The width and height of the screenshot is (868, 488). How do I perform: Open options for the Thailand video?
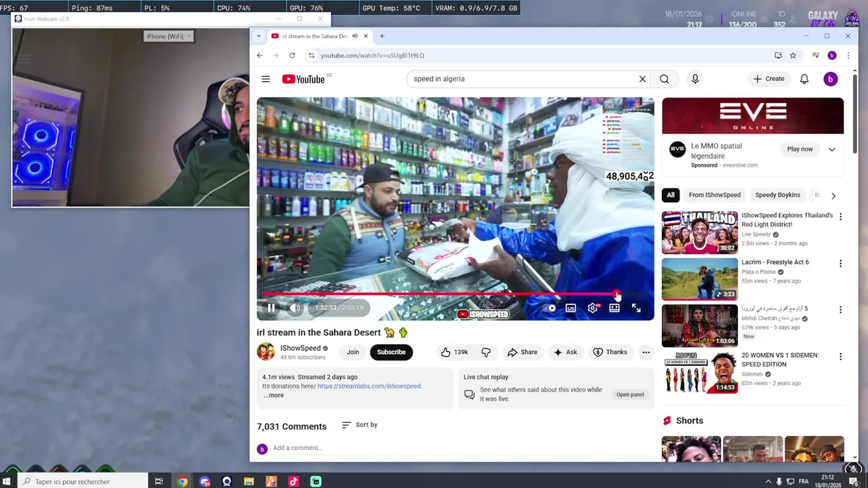coord(840,217)
